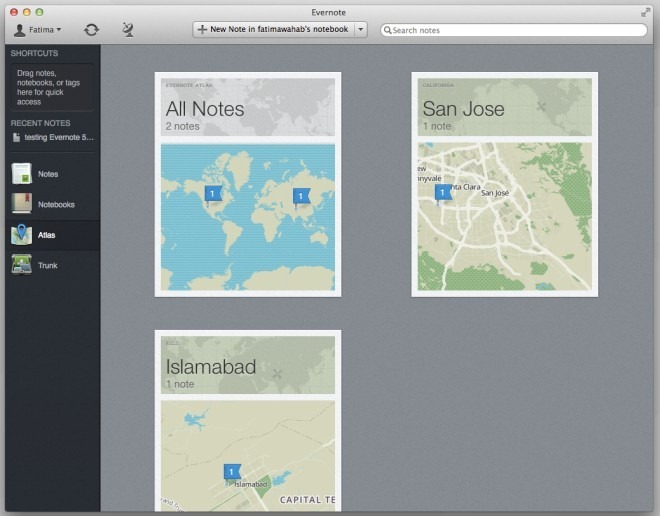660x516 pixels.
Task: Click the search magnifier icon
Action: [387, 30]
